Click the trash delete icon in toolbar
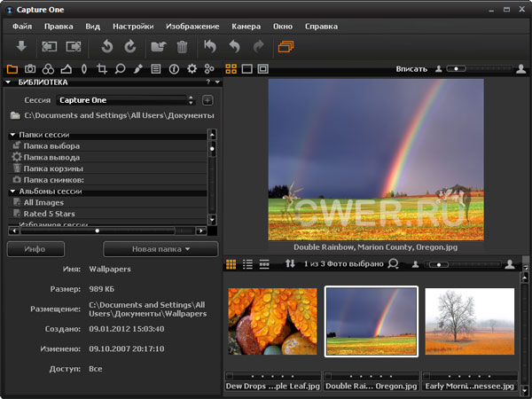Viewport: 532px width, 399px height. click(182, 45)
